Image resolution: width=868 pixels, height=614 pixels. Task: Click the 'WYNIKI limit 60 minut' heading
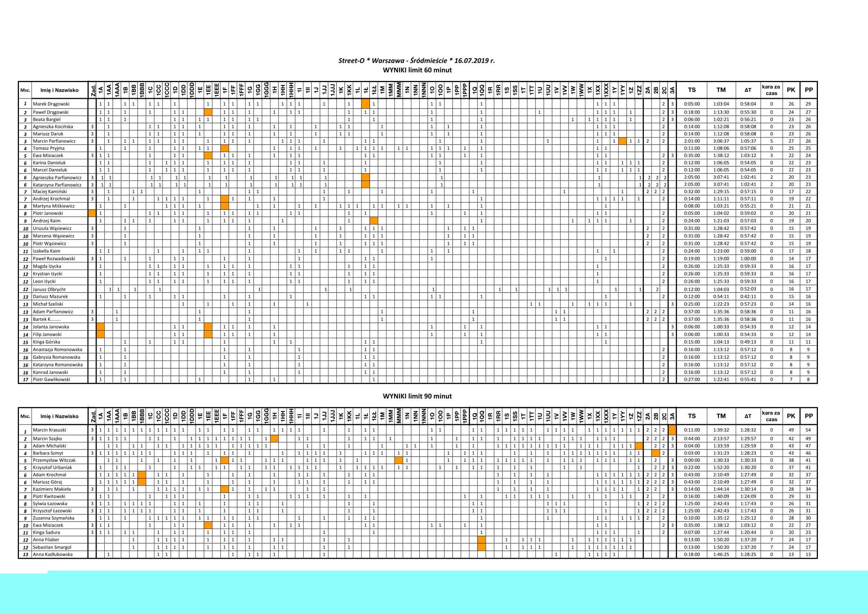(417, 70)
